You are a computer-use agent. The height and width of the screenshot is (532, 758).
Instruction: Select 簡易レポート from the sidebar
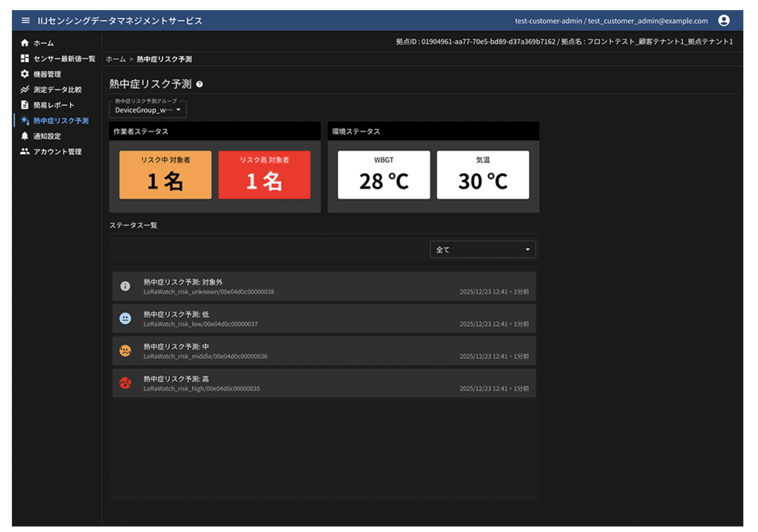coord(53,105)
